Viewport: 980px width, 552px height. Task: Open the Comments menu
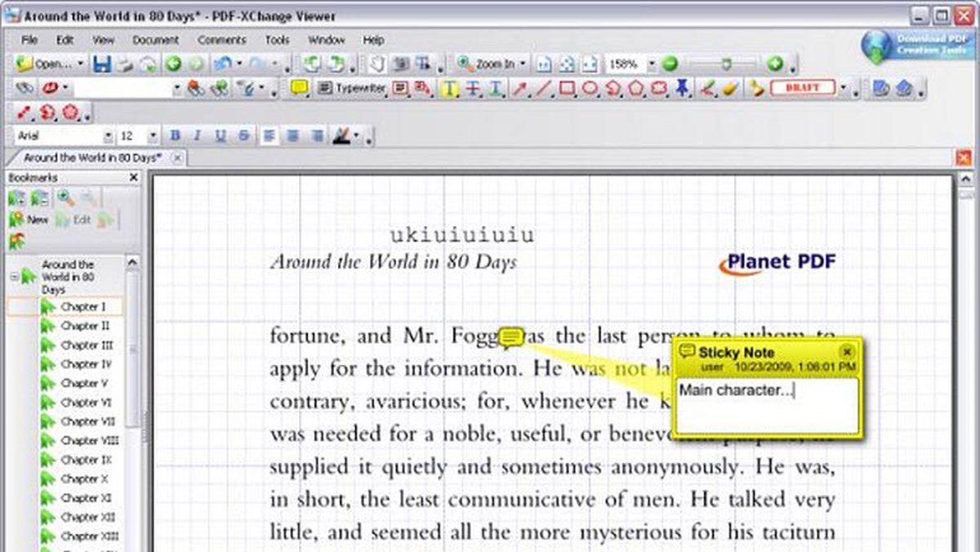pos(221,39)
